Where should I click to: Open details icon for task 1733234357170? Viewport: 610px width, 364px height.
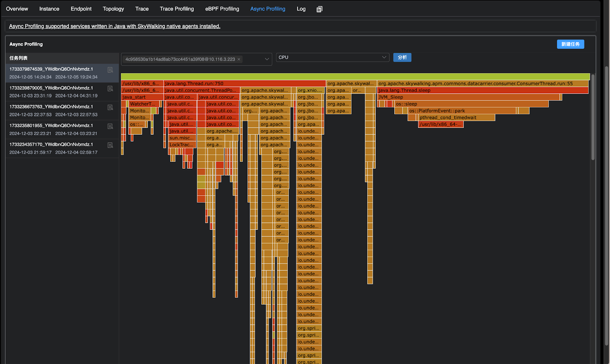tap(110, 145)
